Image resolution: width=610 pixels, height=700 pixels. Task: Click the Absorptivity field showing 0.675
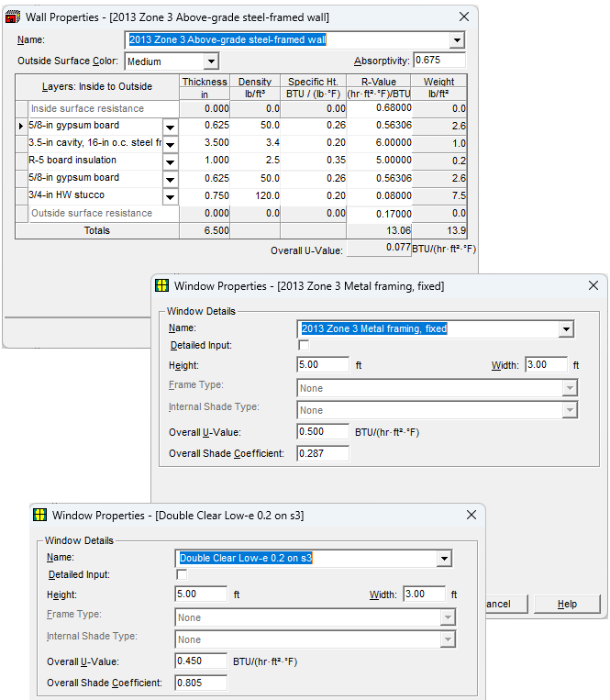click(x=439, y=60)
